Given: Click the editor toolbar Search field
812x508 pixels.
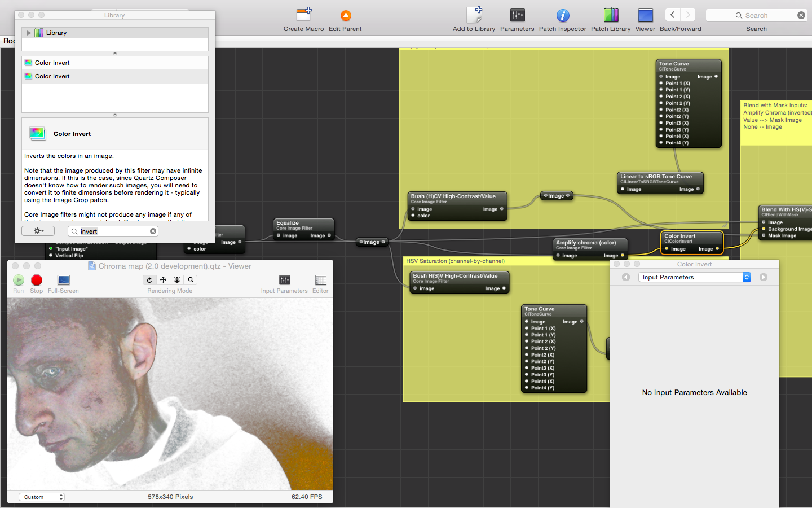Looking at the screenshot, I should pyautogui.click(x=756, y=15).
